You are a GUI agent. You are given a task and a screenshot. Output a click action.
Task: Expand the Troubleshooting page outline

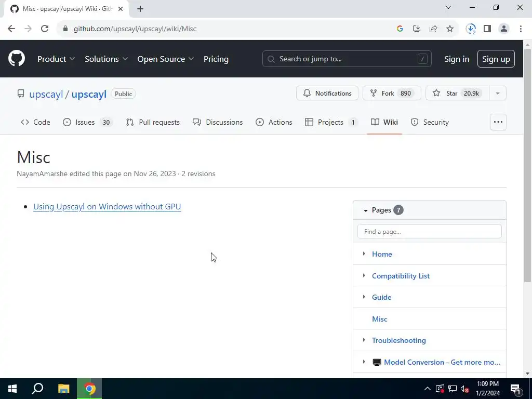click(364, 340)
